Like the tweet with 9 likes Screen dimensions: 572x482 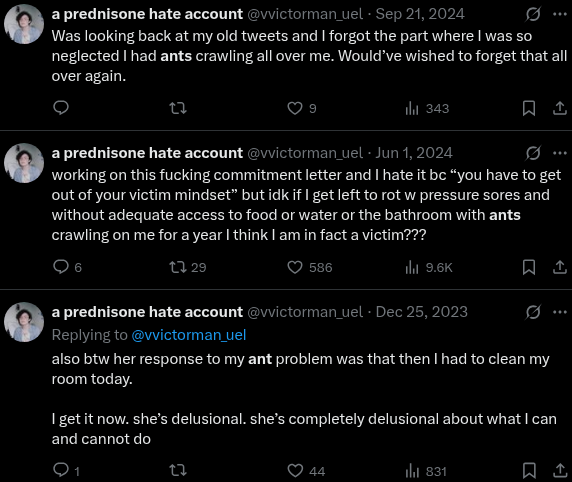point(302,108)
